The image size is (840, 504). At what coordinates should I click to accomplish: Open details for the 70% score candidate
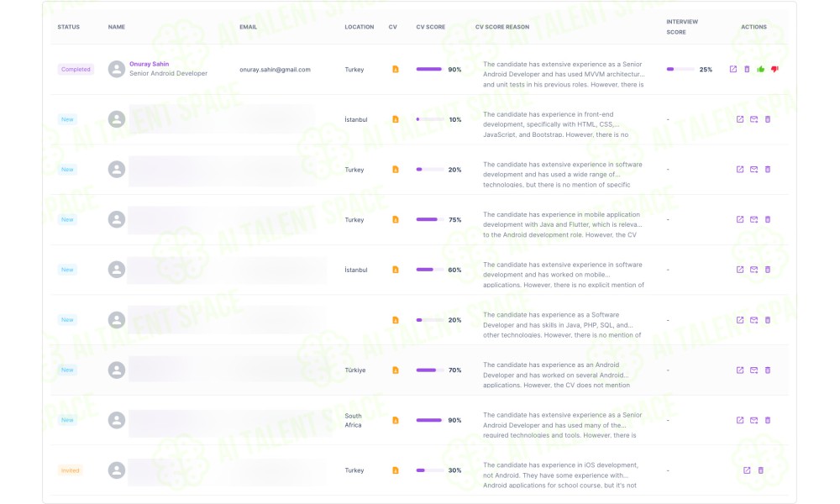pos(740,370)
